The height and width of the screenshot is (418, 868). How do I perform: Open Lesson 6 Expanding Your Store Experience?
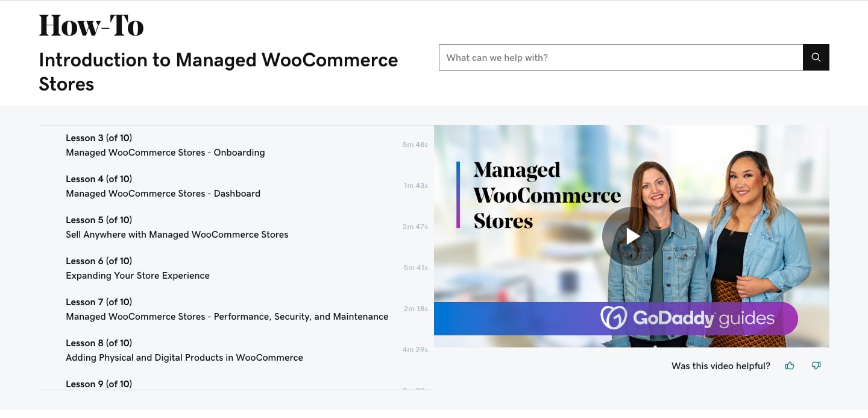[x=236, y=268]
